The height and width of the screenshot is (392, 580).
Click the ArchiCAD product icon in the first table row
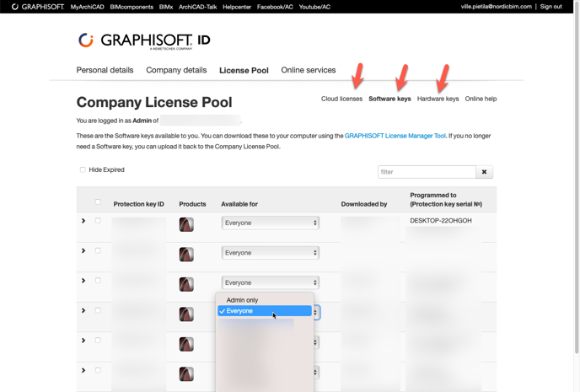tap(186, 224)
